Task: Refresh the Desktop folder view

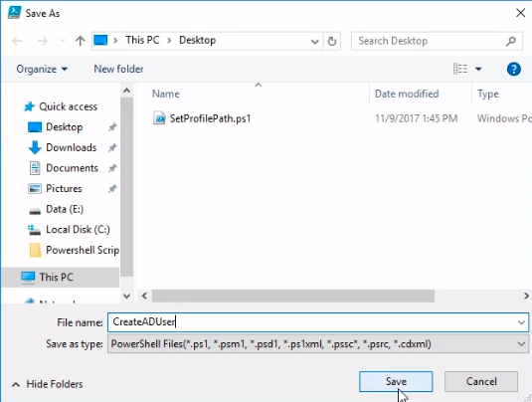Action: (332, 41)
